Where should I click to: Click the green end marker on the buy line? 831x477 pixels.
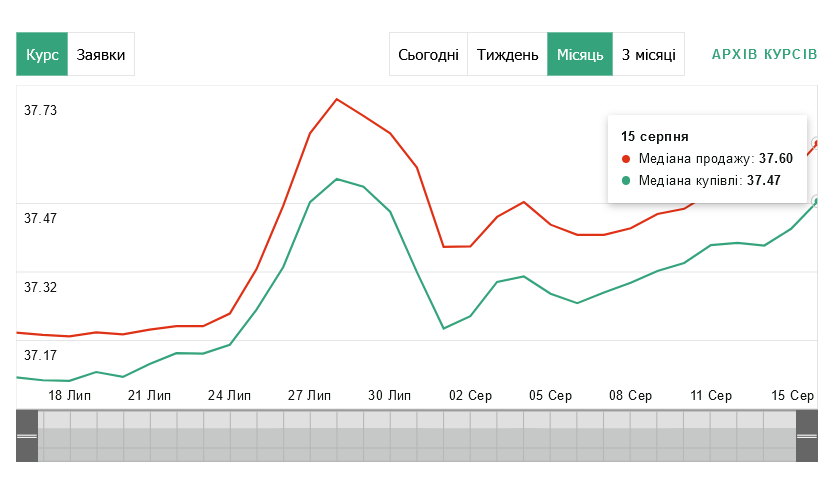817,201
